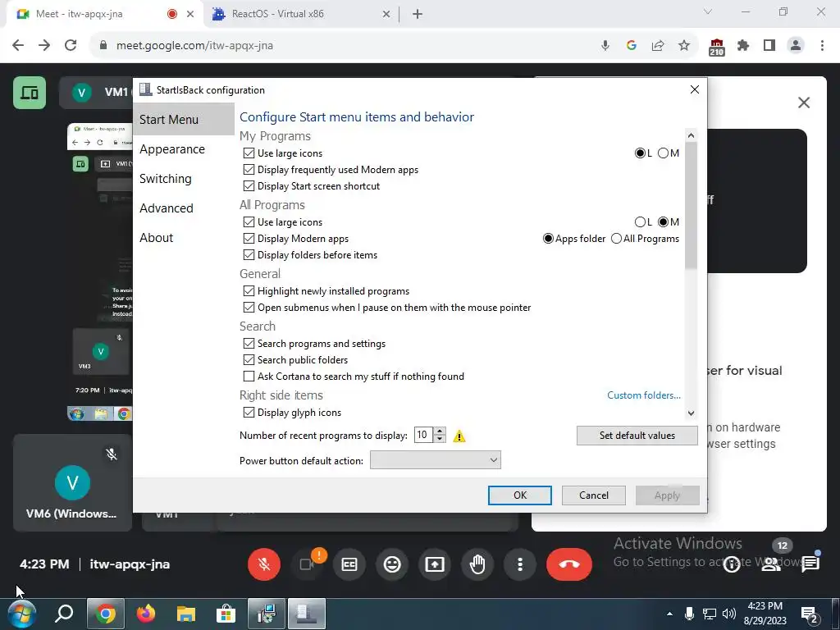Increase recent programs count spinner up
840x630 pixels.
(440, 431)
